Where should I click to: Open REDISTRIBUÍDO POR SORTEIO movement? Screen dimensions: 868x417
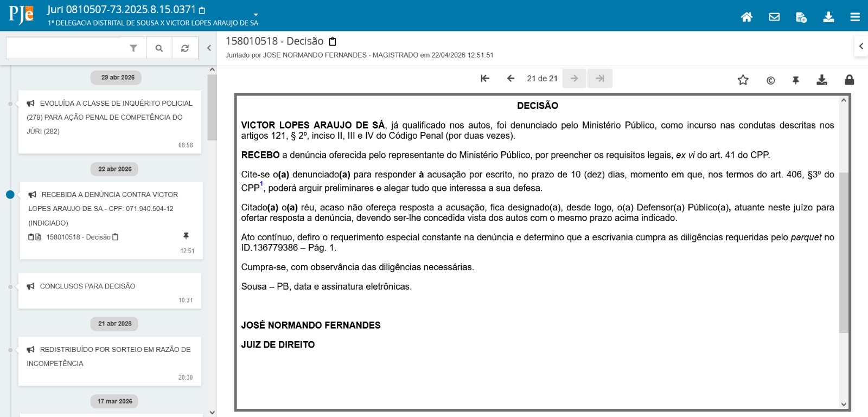[x=108, y=357]
